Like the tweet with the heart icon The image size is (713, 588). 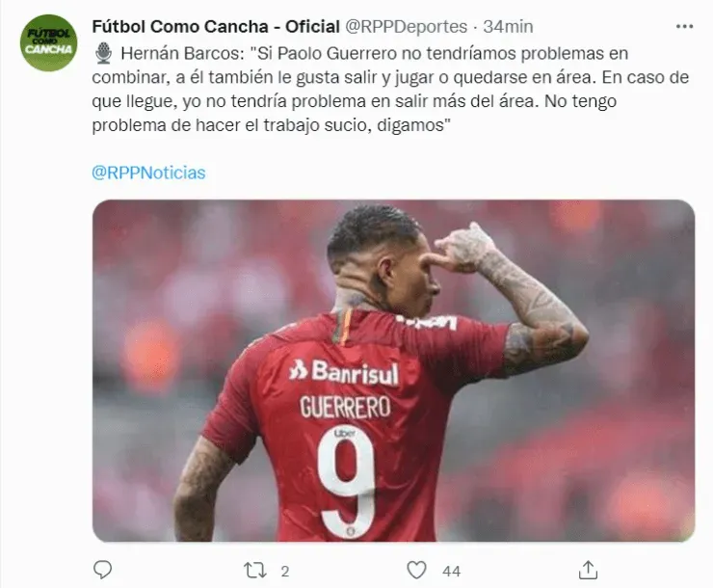click(x=416, y=570)
